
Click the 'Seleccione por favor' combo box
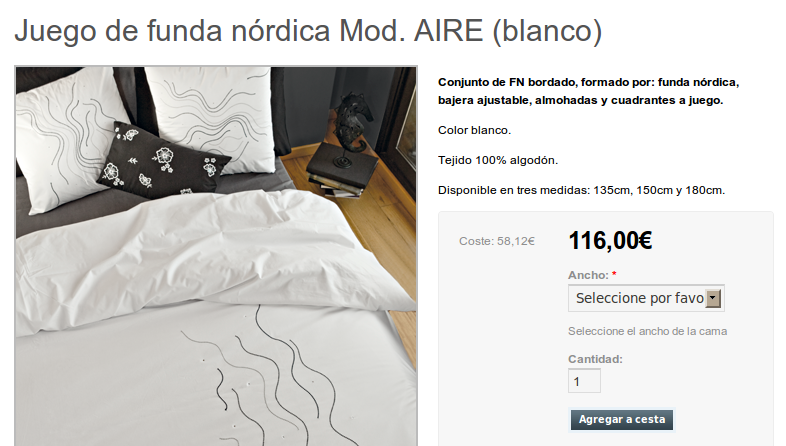(x=646, y=298)
